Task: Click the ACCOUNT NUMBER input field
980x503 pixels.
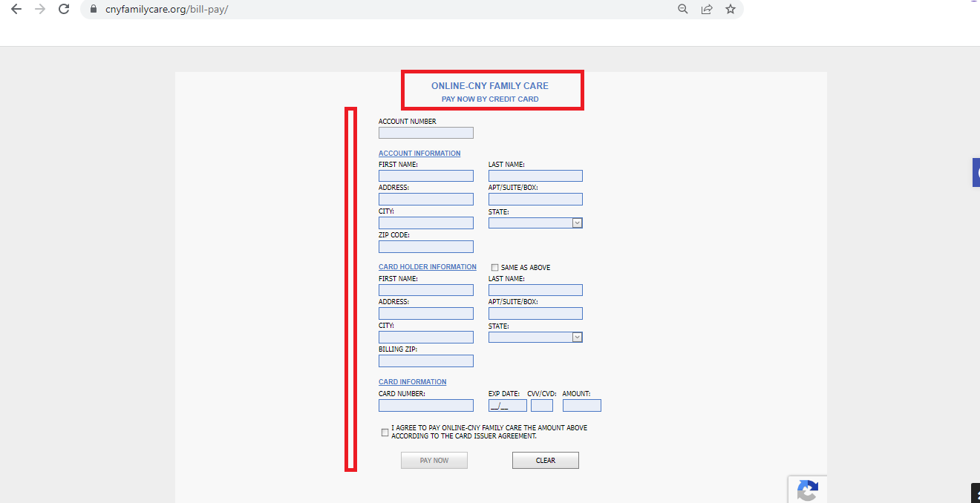Action: 425,132
